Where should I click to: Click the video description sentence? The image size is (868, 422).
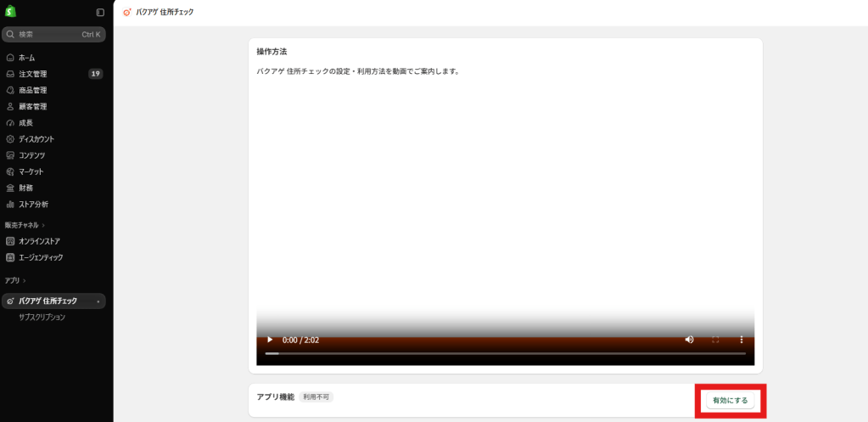point(358,71)
